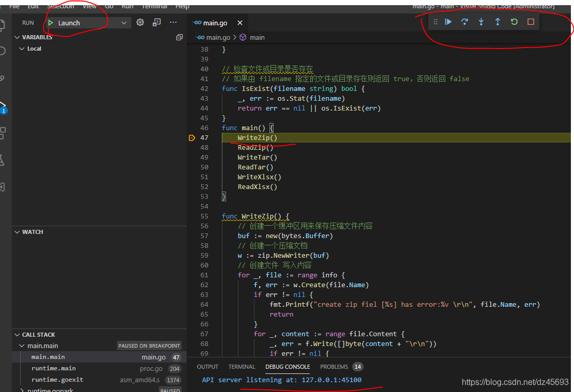Restart the debug session

tap(513, 22)
